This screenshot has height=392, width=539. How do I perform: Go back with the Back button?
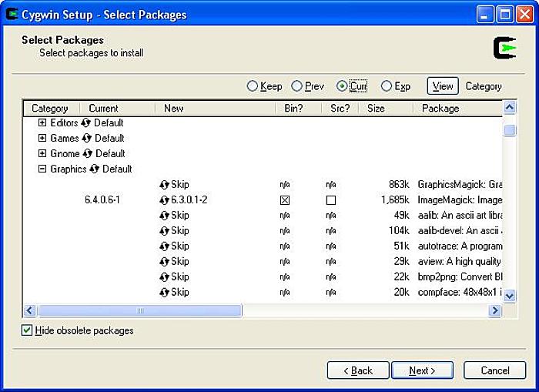358,370
